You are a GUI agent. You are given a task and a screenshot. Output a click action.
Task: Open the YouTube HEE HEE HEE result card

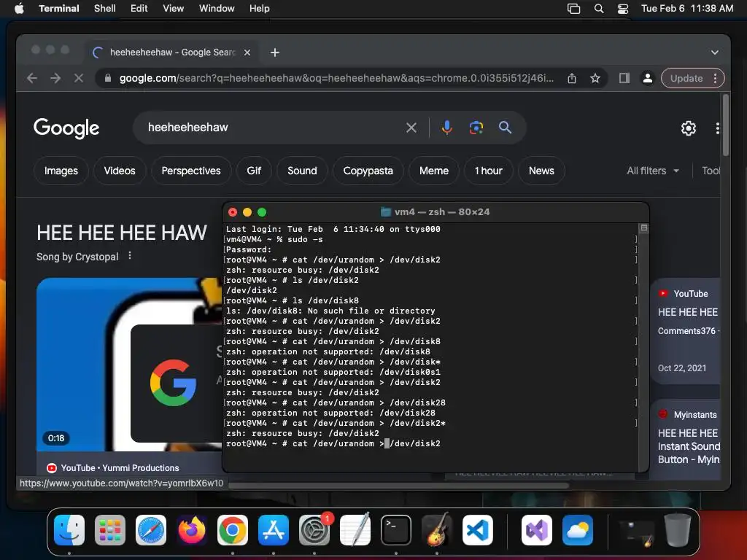click(x=686, y=332)
